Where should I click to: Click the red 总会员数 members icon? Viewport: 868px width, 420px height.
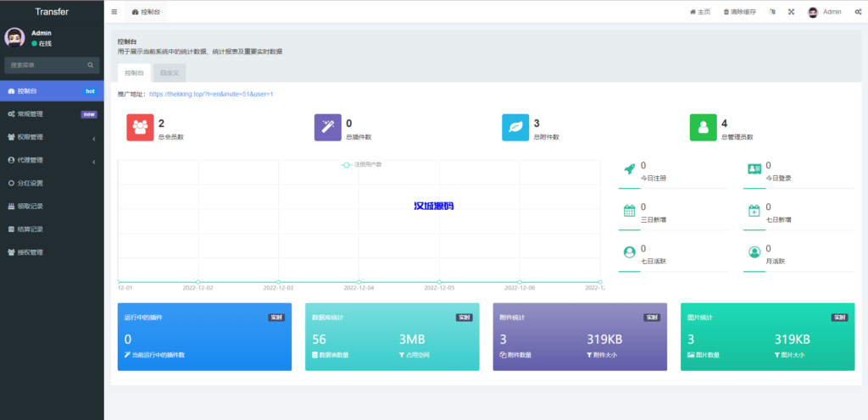click(x=139, y=128)
